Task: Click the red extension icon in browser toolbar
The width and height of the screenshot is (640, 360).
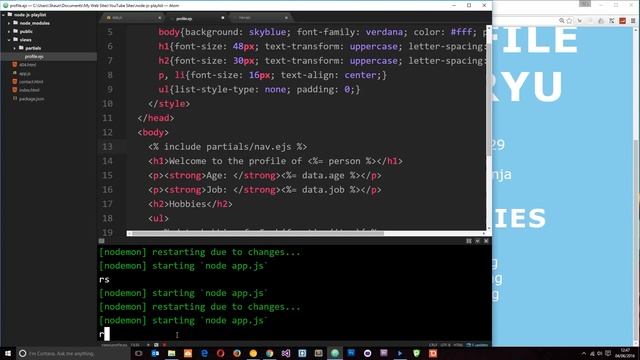Action: pyautogui.click(x=622, y=20)
